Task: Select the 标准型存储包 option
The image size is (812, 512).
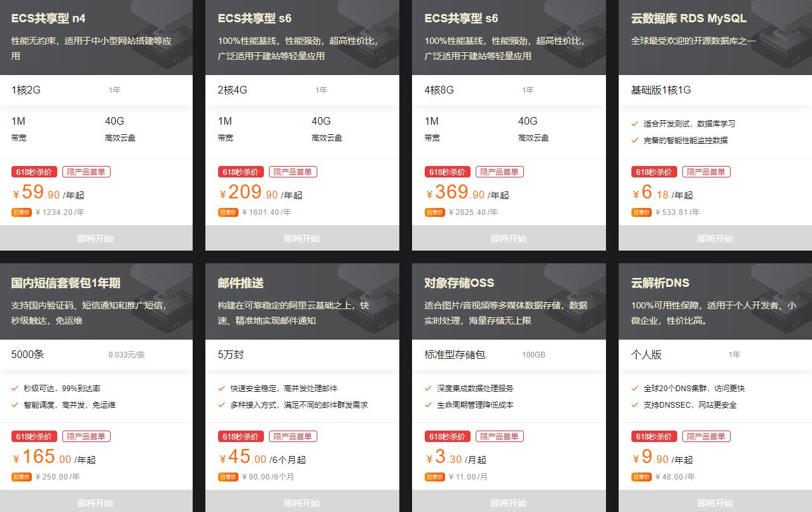Action: (x=455, y=355)
